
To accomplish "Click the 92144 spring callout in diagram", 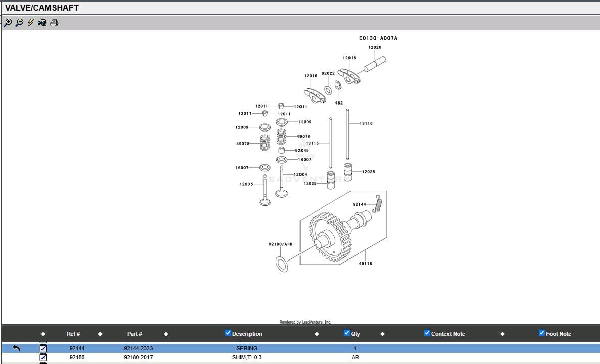I will [359, 204].
